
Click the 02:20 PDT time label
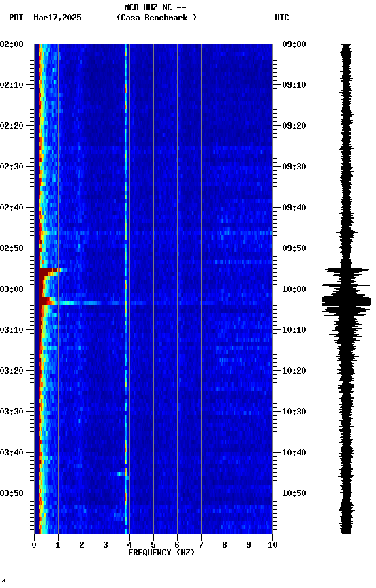[12, 126]
